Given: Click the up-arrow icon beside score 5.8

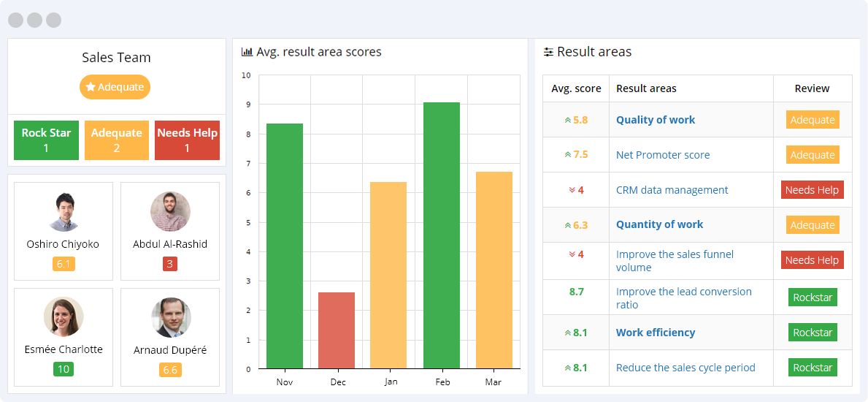Looking at the screenshot, I should [x=567, y=120].
